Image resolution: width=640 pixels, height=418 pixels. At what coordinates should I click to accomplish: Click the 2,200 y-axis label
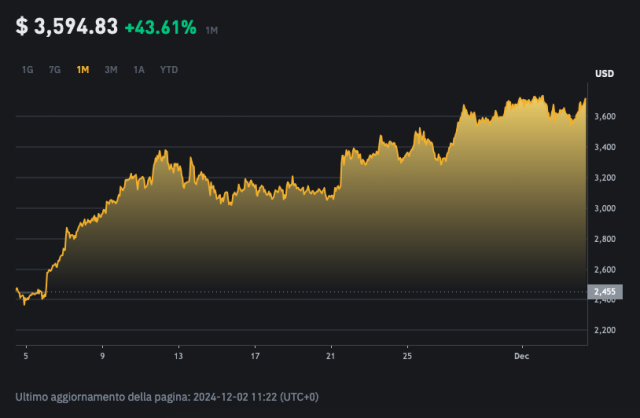(604, 331)
